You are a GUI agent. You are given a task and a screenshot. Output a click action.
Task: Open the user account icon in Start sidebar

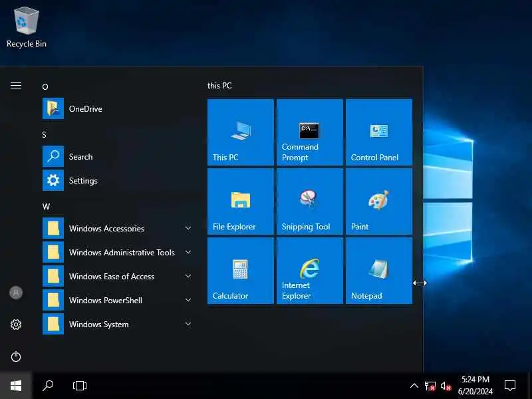tap(16, 293)
